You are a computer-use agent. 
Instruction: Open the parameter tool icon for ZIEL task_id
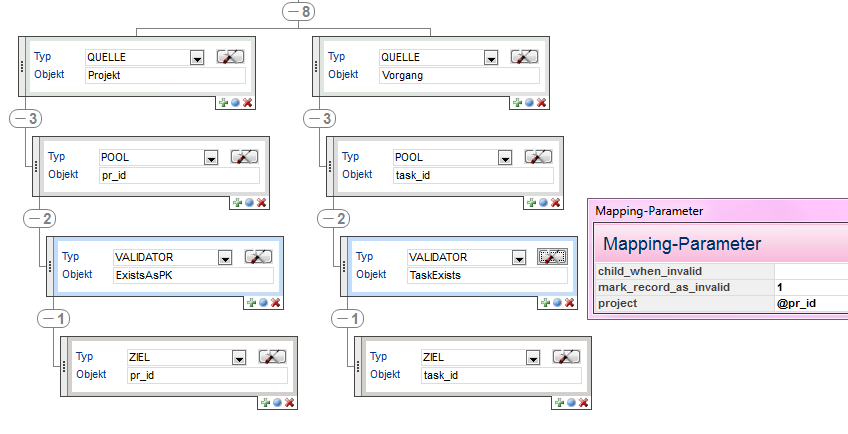(x=566, y=357)
